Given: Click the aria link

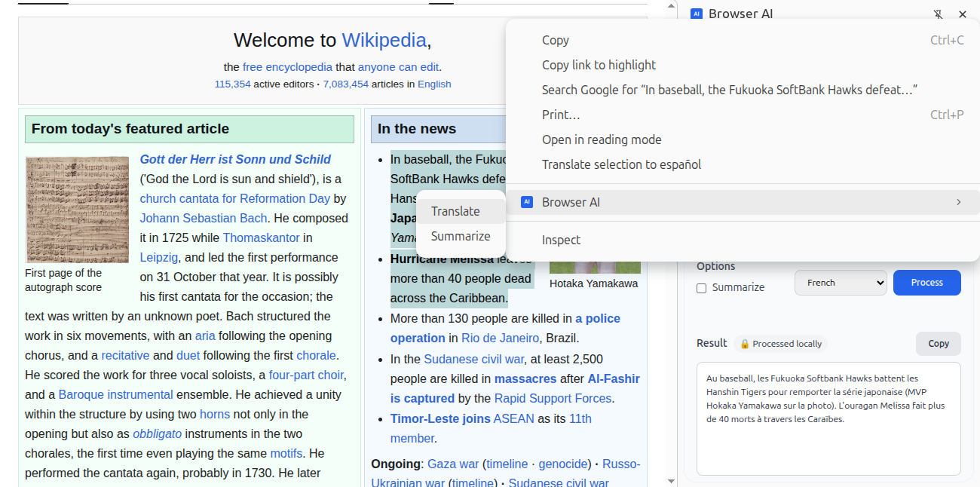Looking at the screenshot, I should [x=205, y=335].
